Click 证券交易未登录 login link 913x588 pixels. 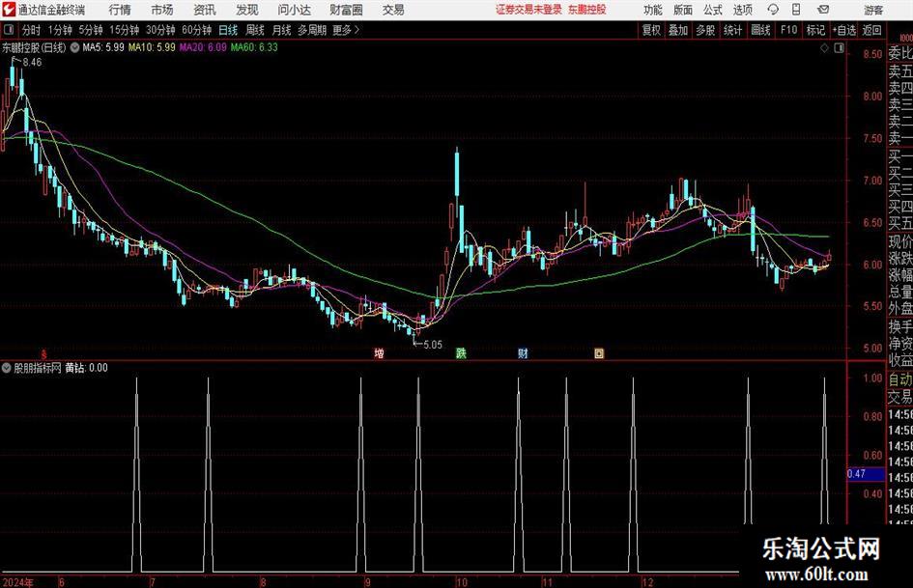pos(528,10)
